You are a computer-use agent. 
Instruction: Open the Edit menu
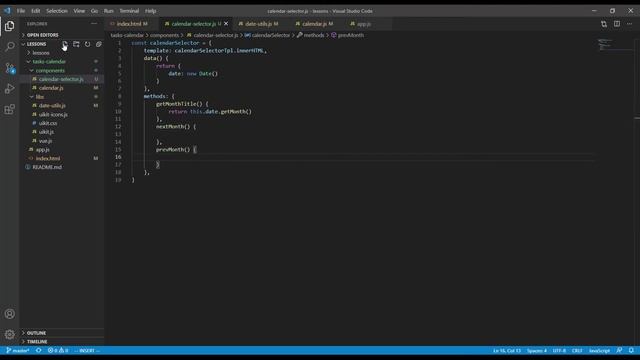pyautogui.click(x=36, y=11)
